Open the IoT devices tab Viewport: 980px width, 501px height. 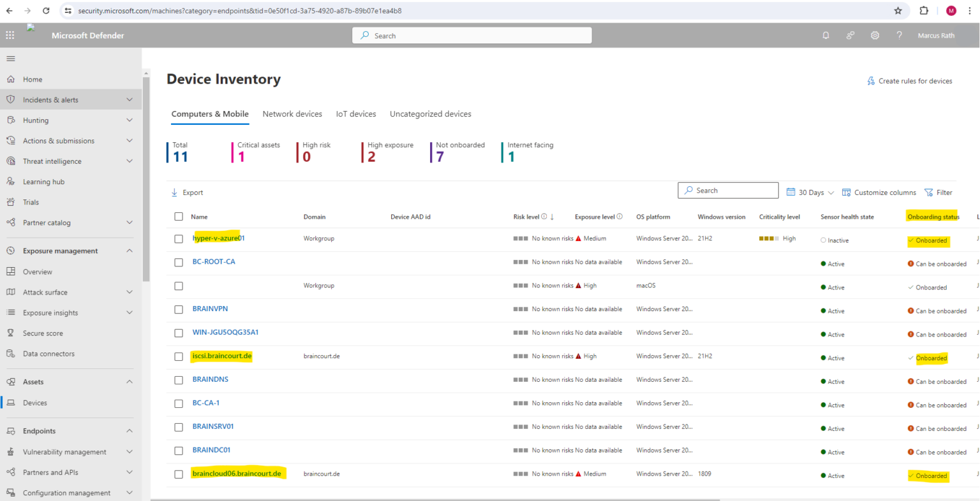(x=355, y=113)
